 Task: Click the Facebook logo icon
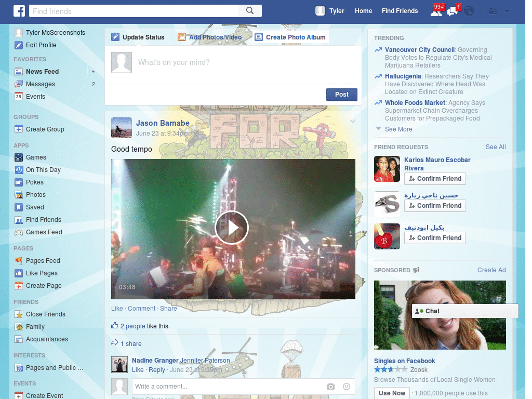pos(19,11)
